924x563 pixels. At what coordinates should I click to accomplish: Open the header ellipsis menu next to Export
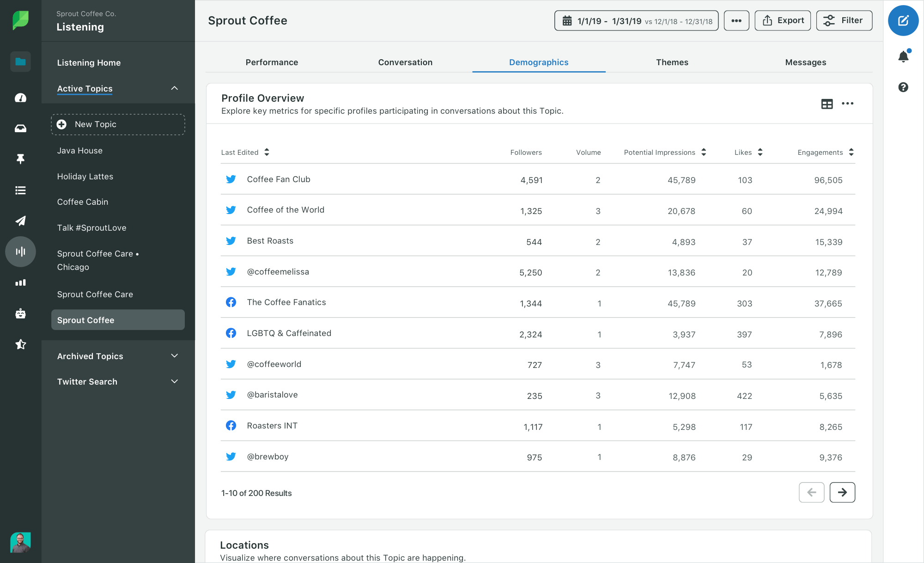tap(736, 20)
